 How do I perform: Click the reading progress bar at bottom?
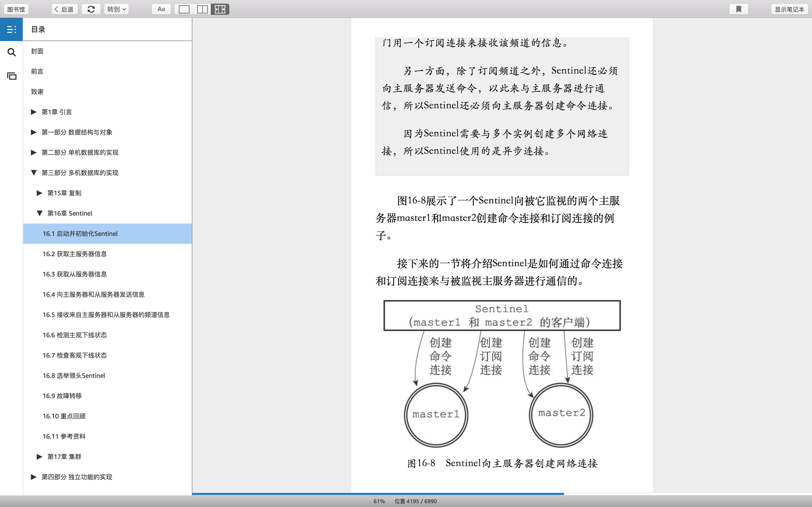(x=502, y=494)
